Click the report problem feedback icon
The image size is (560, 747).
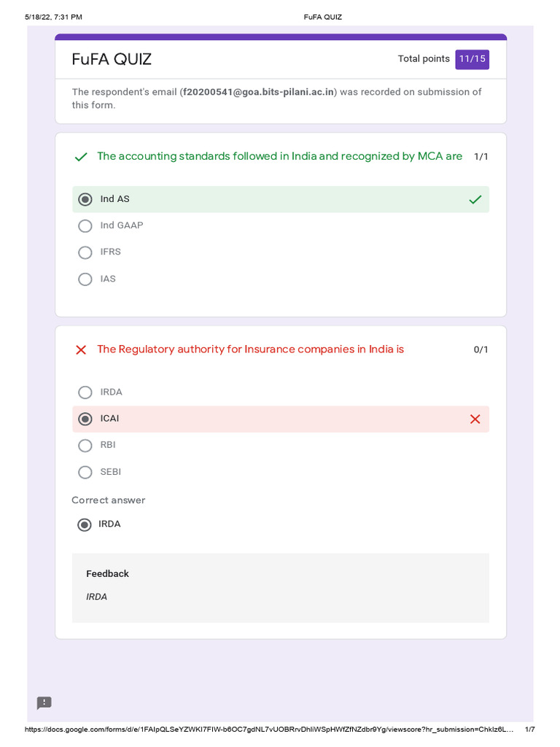[x=44, y=703]
